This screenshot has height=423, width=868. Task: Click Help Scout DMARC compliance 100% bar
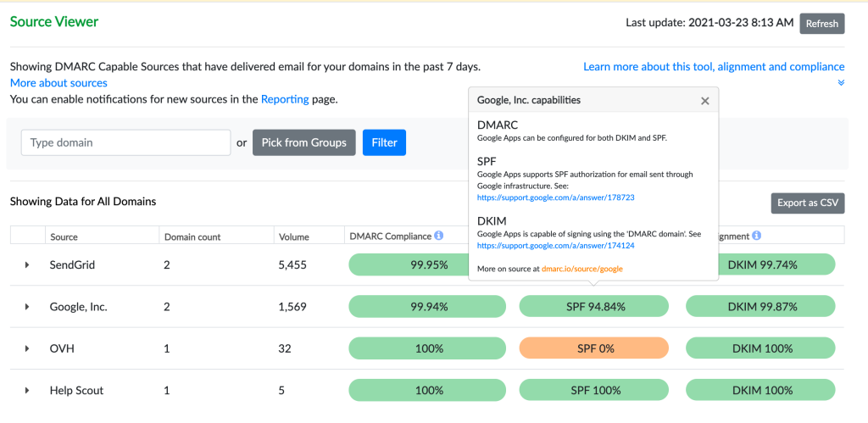427,390
